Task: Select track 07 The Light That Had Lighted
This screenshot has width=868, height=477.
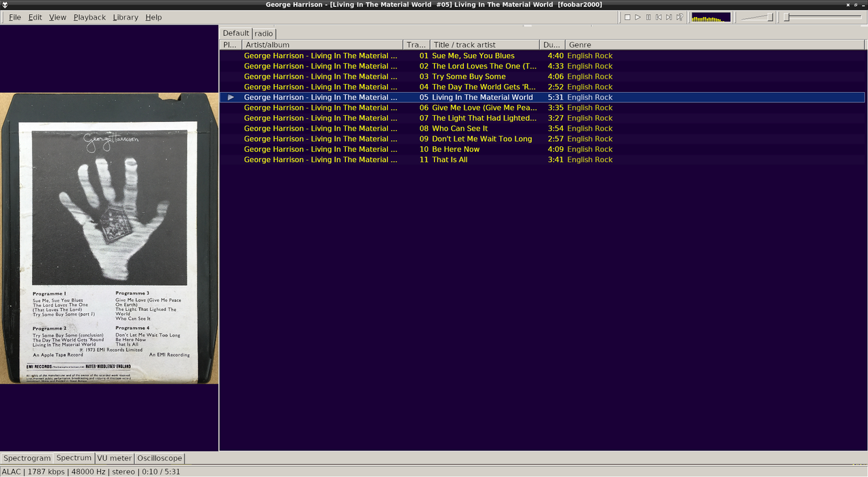Action: point(542,118)
